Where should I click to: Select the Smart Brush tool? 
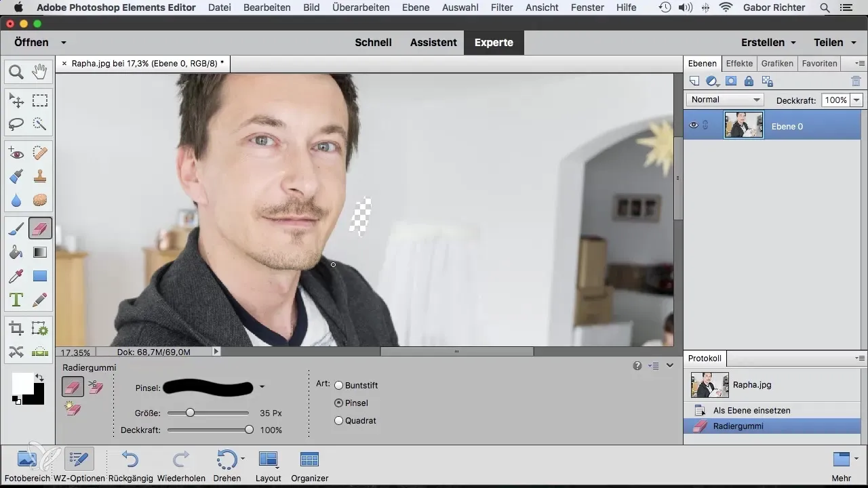(x=16, y=177)
